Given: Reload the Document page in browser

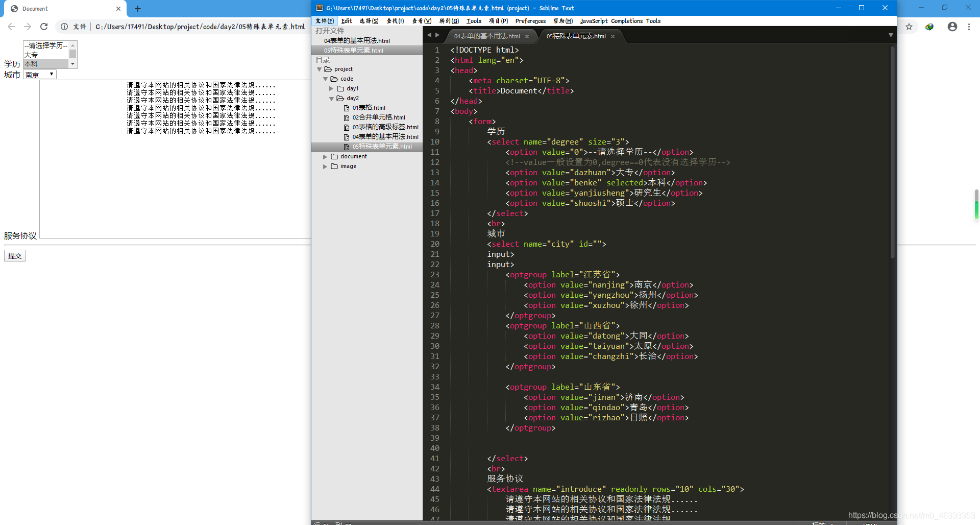Looking at the screenshot, I should point(44,27).
